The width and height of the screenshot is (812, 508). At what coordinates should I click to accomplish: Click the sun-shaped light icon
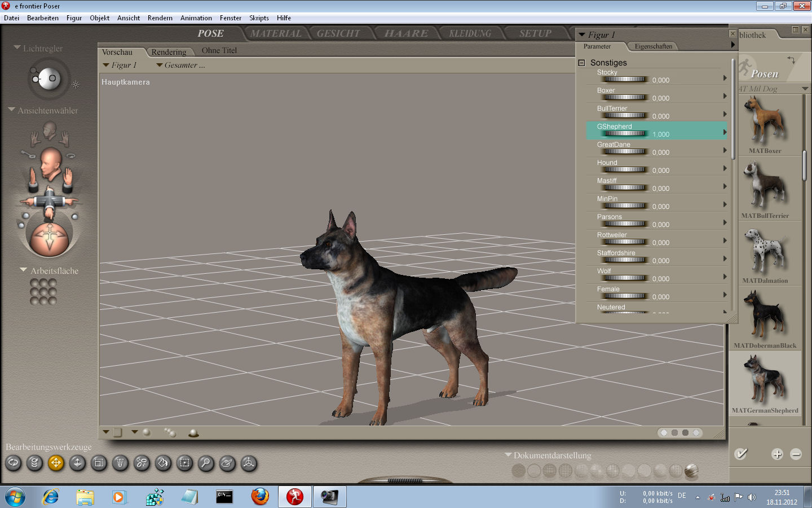tap(76, 85)
